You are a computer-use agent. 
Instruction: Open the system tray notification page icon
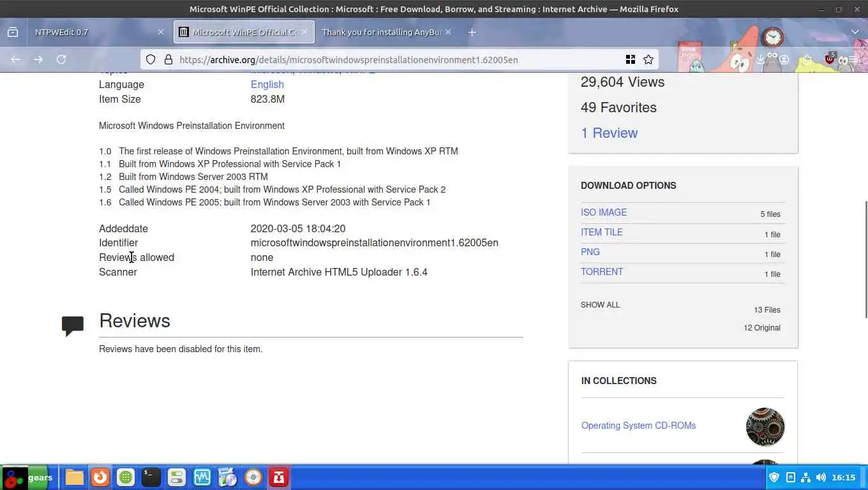pyautogui.click(x=790, y=477)
